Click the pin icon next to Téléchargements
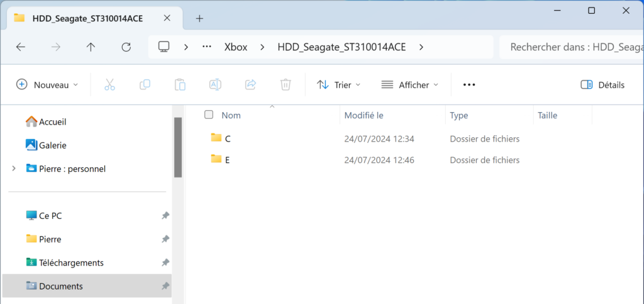Viewport: 644px width, 304px height. click(x=165, y=262)
